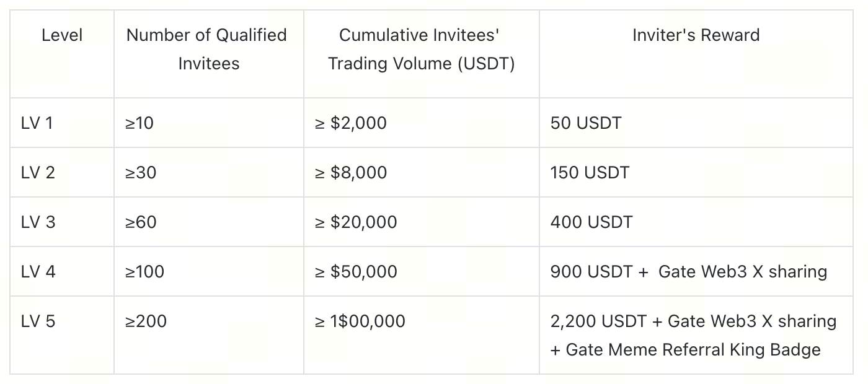
Task: Click the LV 5 level cell
Action: click(38, 321)
